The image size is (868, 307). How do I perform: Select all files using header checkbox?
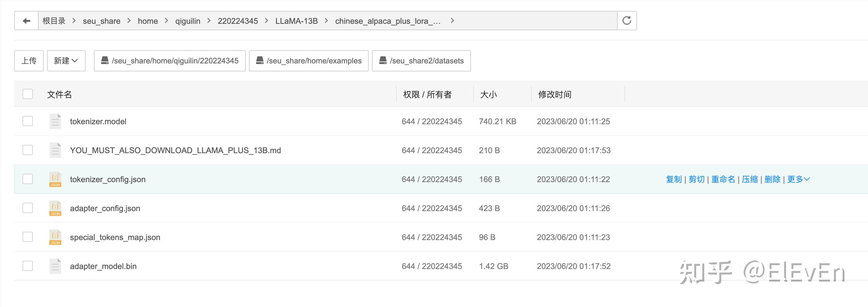click(28, 94)
